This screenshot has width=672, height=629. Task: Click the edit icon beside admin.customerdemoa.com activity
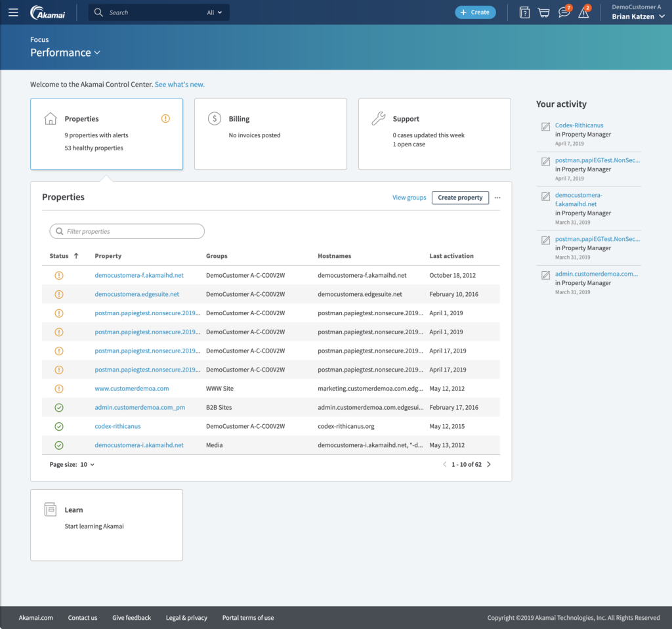click(x=545, y=275)
